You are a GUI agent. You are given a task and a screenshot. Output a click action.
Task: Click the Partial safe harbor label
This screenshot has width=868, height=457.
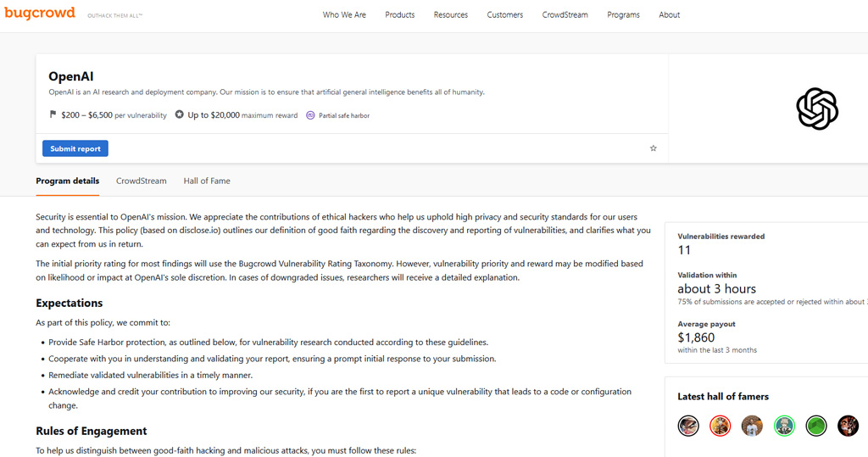click(x=344, y=115)
